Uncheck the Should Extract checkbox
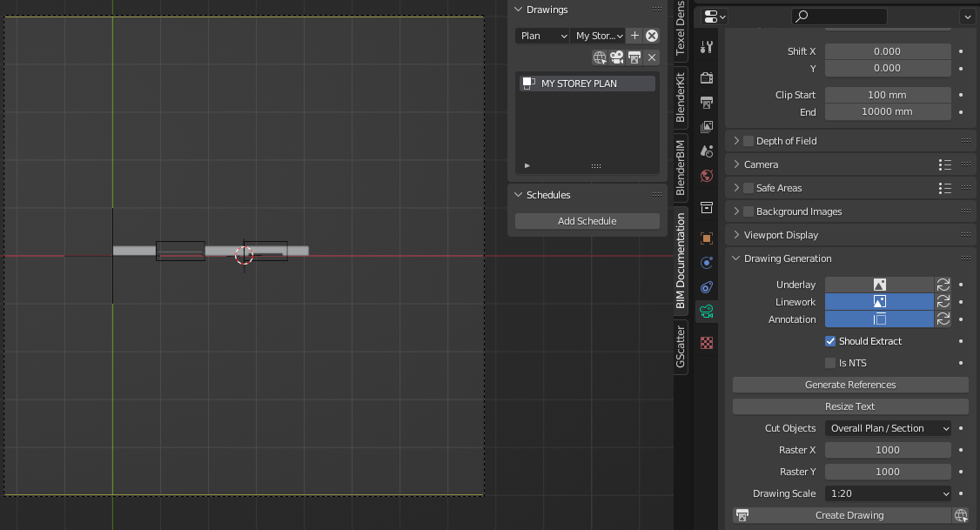Image resolution: width=980 pixels, height=530 pixels. pyautogui.click(x=830, y=341)
